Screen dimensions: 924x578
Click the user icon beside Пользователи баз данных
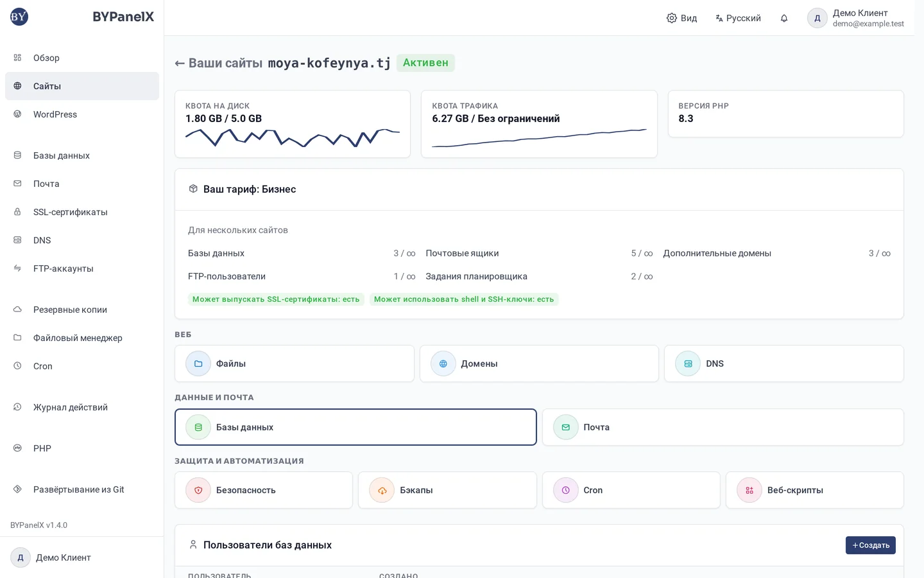(193, 545)
